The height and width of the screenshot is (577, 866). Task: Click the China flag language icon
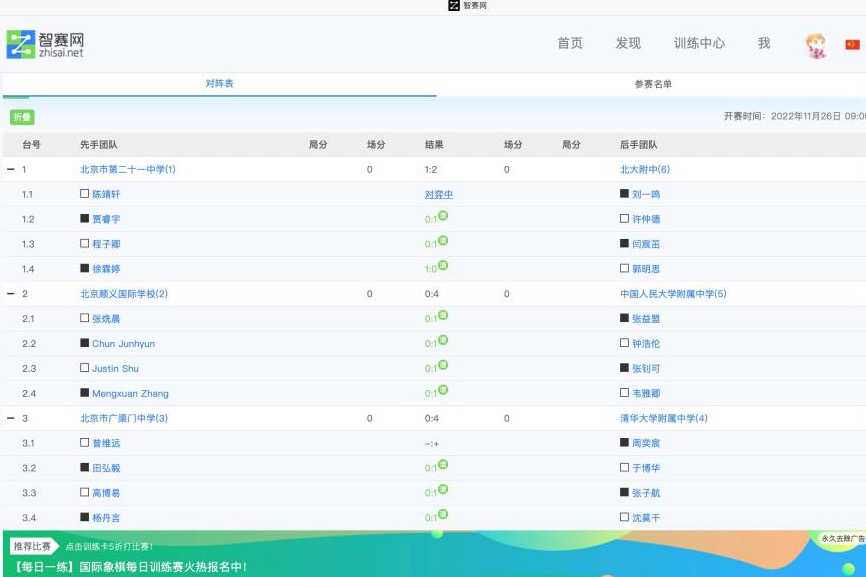click(852, 45)
